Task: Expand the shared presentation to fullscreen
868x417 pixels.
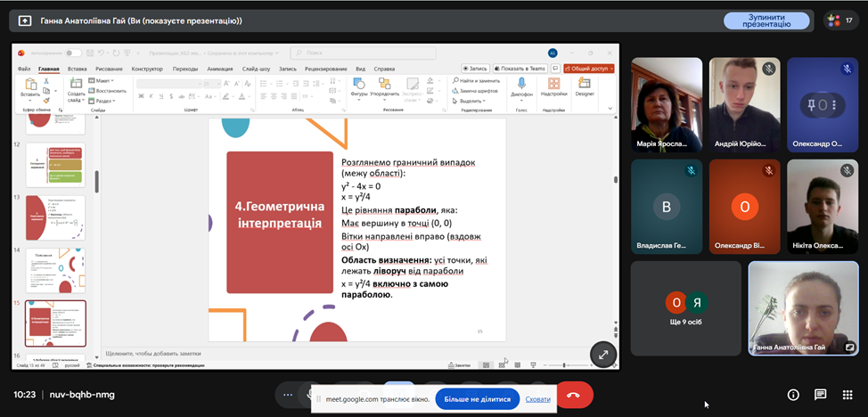Action: [x=603, y=355]
